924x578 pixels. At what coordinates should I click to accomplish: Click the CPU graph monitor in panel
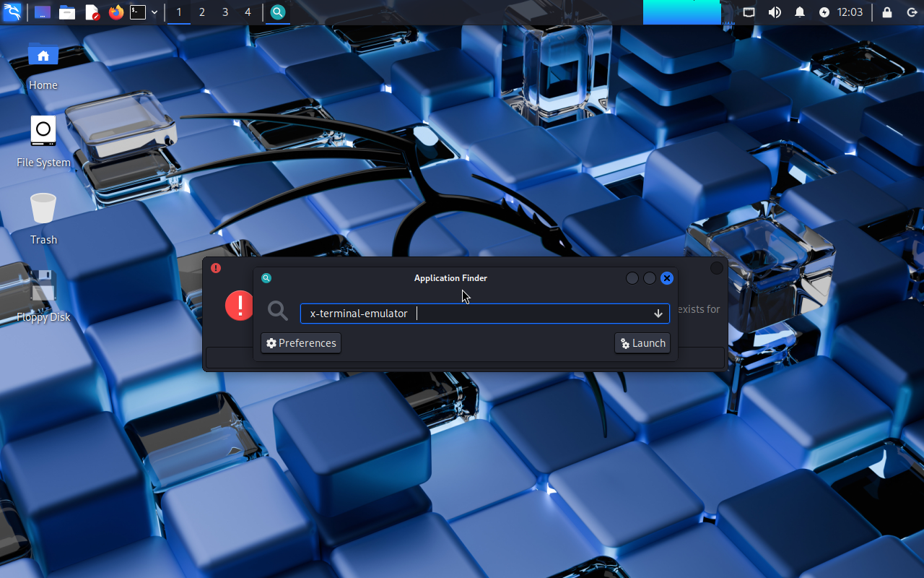click(682, 12)
